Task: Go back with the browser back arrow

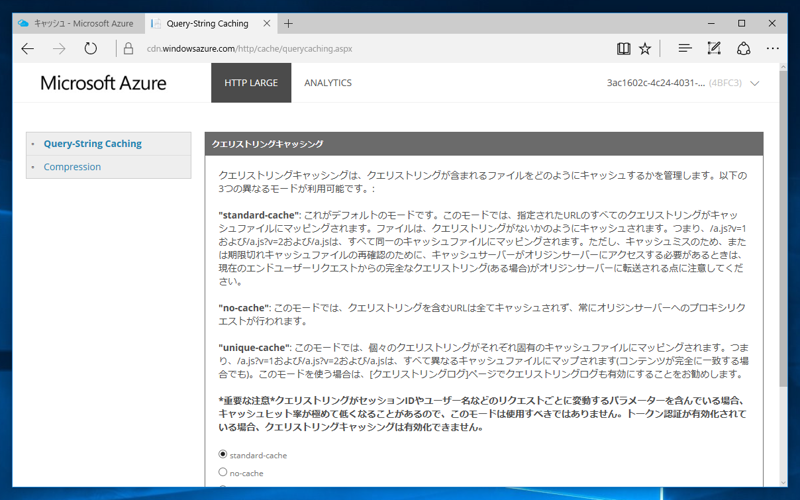Action: 28,49
